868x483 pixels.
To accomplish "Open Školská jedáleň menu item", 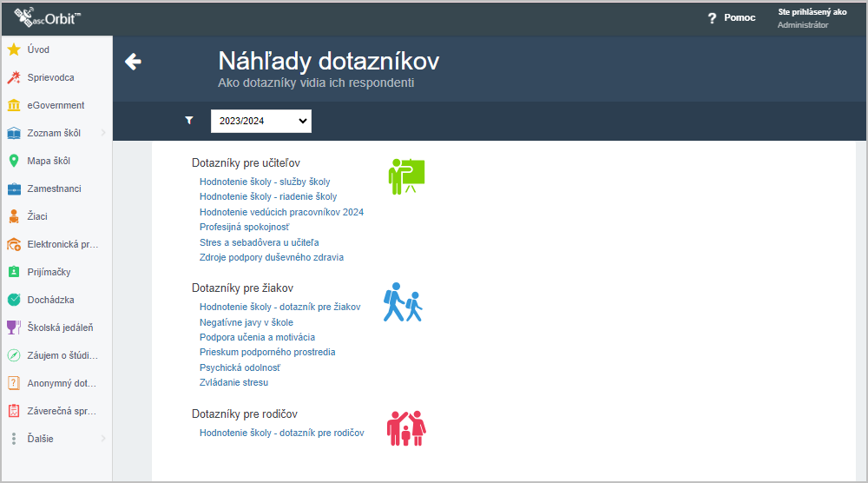I will pos(61,328).
